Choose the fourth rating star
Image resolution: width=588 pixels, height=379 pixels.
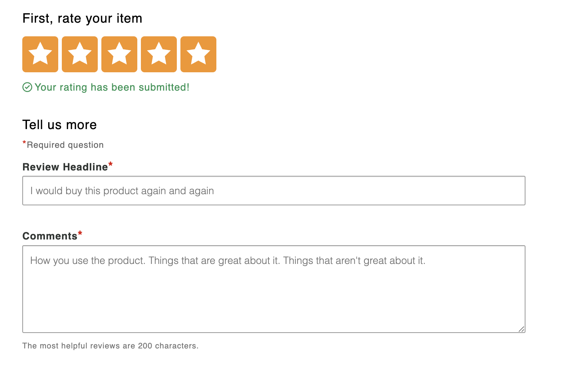[x=159, y=54]
